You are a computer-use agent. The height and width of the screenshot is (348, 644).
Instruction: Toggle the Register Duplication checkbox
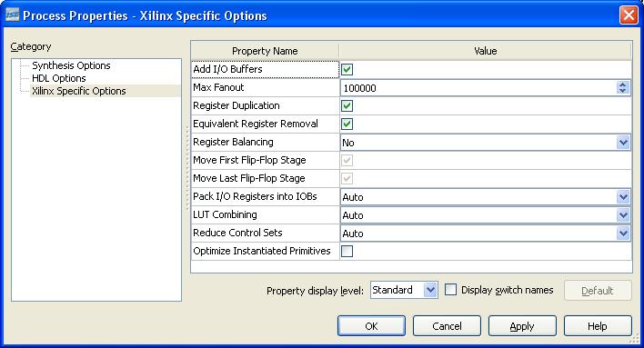tap(347, 106)
